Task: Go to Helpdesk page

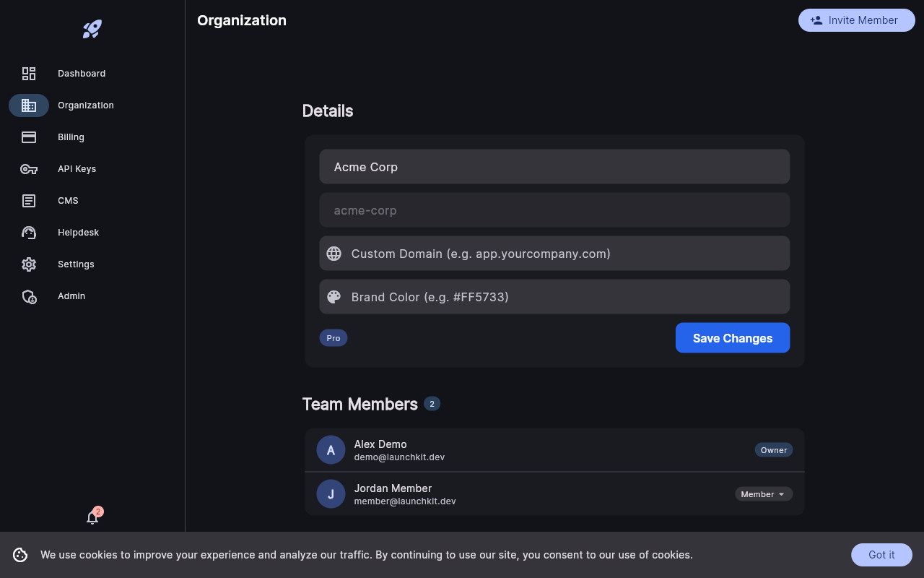Action: click(92, 233)
